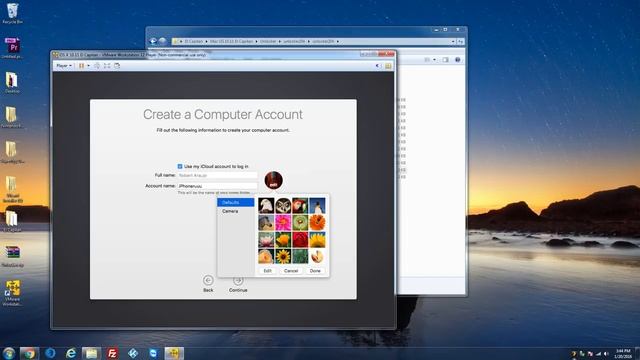Click the Explorer window forward arrow
Screen dimensions: 640x360
[162, 41]
